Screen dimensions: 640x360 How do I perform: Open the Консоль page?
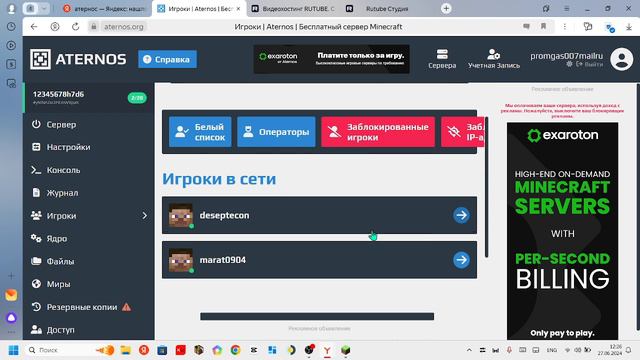[x=56, y=170]
